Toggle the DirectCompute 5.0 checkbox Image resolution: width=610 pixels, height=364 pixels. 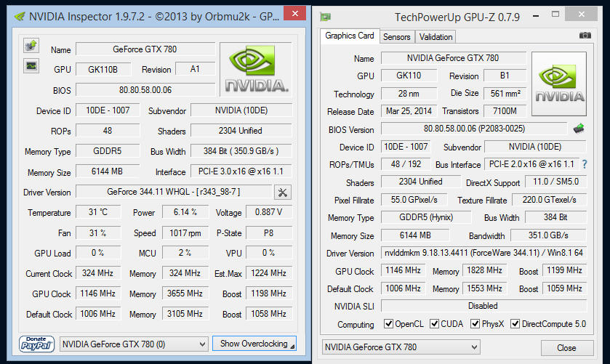(515, 323)
